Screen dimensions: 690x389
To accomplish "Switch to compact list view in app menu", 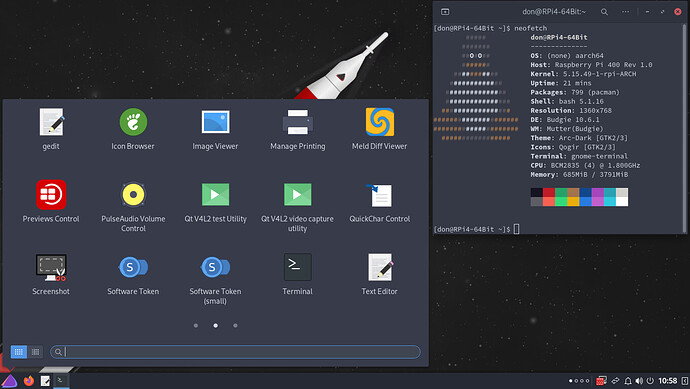I will (35, 352).
